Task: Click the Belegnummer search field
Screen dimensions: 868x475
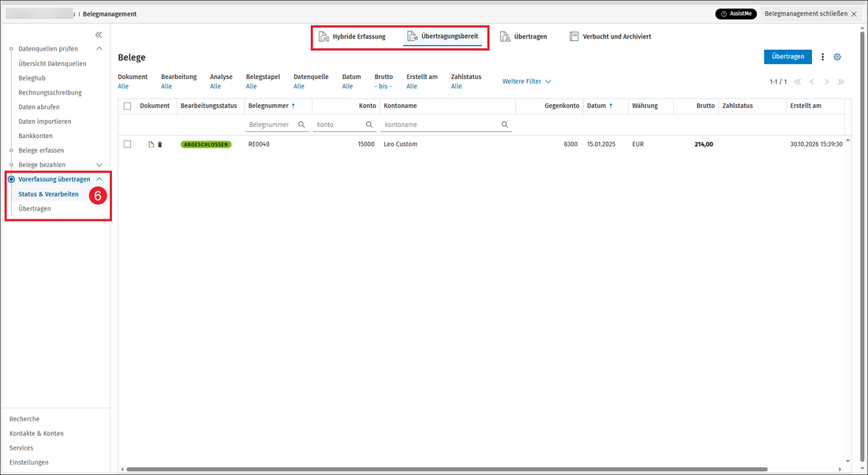Action: 275,125
